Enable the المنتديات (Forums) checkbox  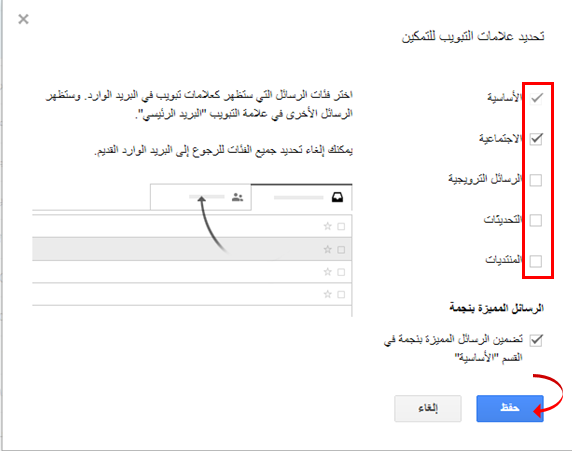pyautogui.click(x=536, y=261)
